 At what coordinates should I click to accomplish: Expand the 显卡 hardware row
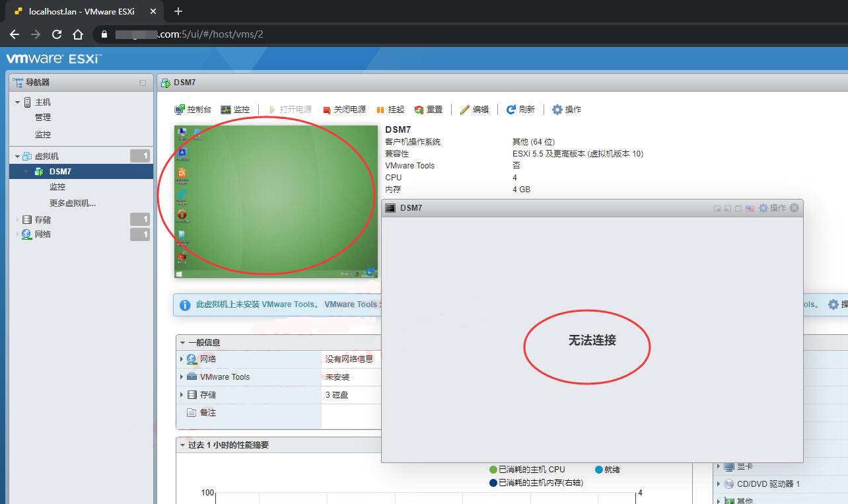[719, 467]
